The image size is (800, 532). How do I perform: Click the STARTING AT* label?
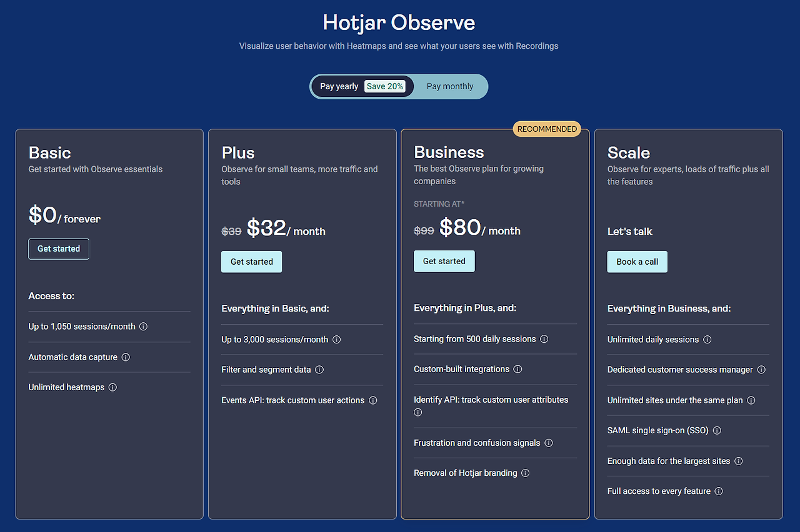(x=439, y=204)
